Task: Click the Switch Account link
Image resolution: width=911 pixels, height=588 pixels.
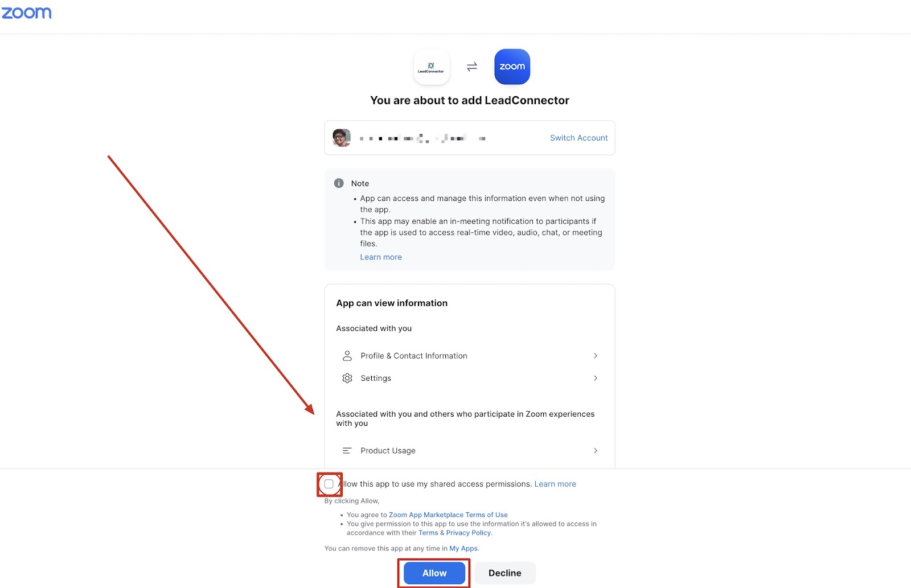Action: (x=578, y=138)
